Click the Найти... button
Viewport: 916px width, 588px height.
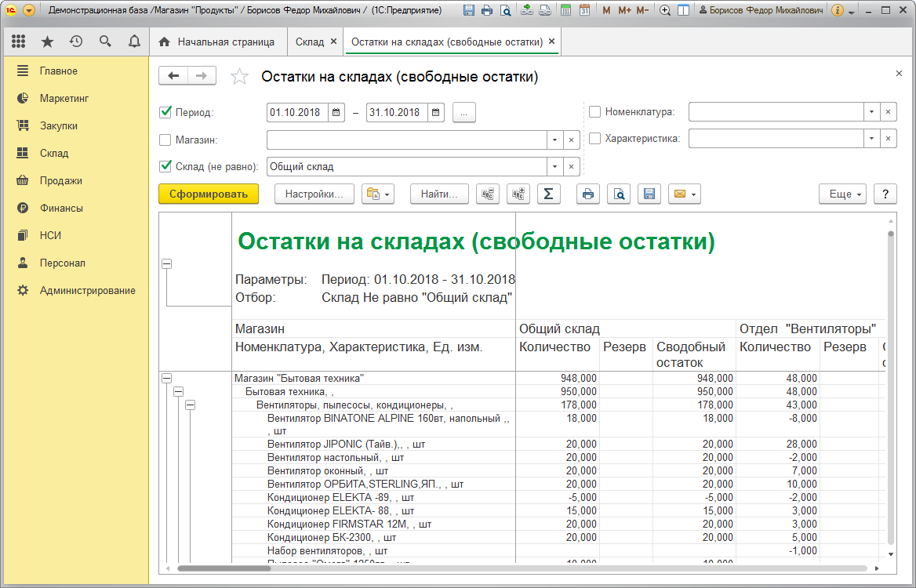tap(439, 194)
